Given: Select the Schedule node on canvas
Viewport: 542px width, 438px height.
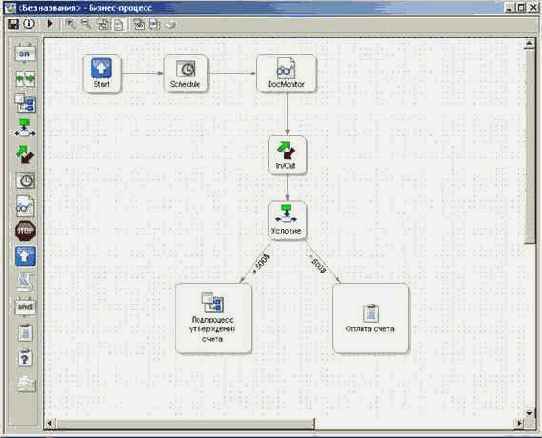Looking at the screenshot, I should click(186, 74).
